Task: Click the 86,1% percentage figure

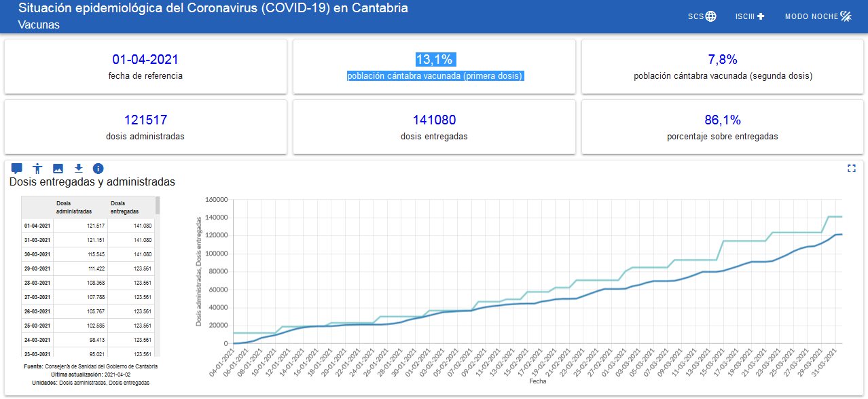Action: click(723, 120)
